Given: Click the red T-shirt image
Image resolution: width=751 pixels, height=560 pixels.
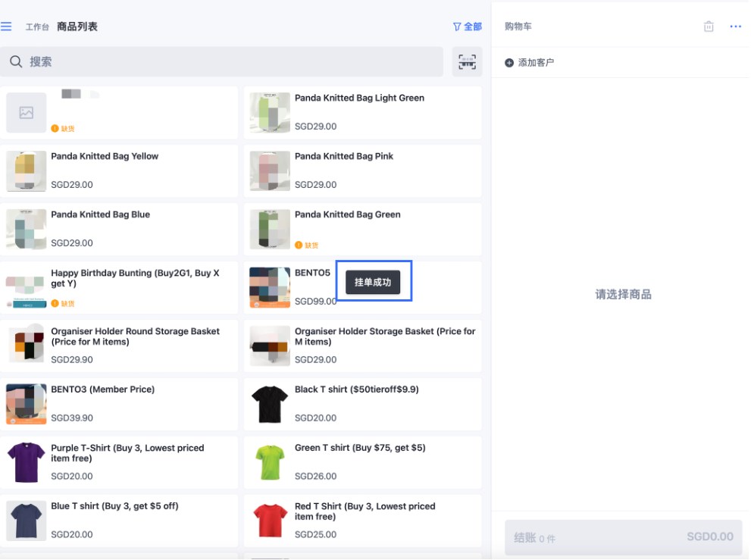Looking at the screenshot, I should 270,521.
